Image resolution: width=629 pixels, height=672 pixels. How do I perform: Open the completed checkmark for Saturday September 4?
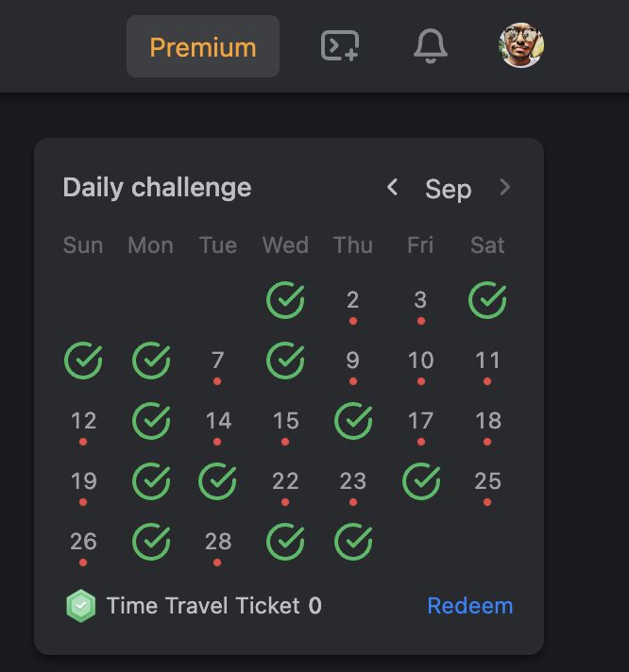pos(487,300)
